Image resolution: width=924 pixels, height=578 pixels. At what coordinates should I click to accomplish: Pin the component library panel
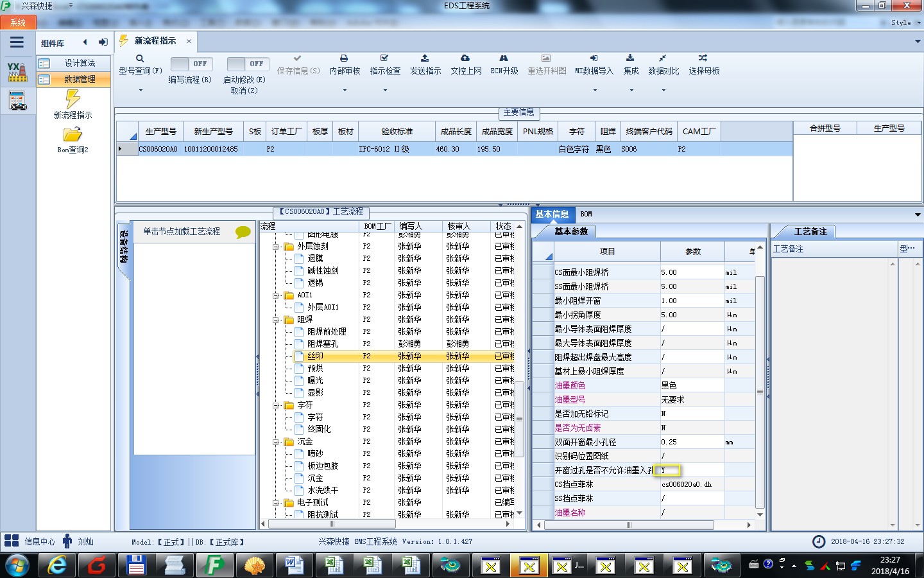coord(103,42)
